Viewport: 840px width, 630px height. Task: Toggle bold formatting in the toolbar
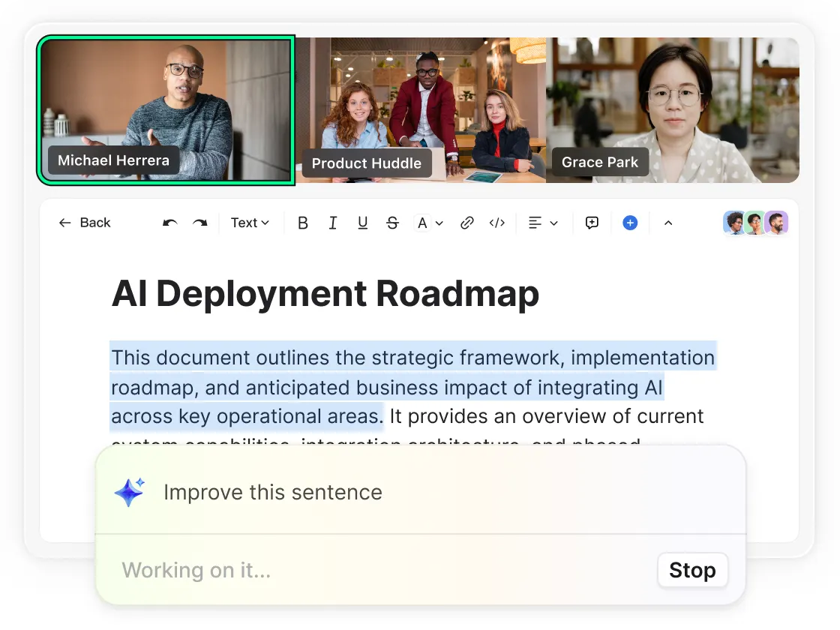(303, 223)
